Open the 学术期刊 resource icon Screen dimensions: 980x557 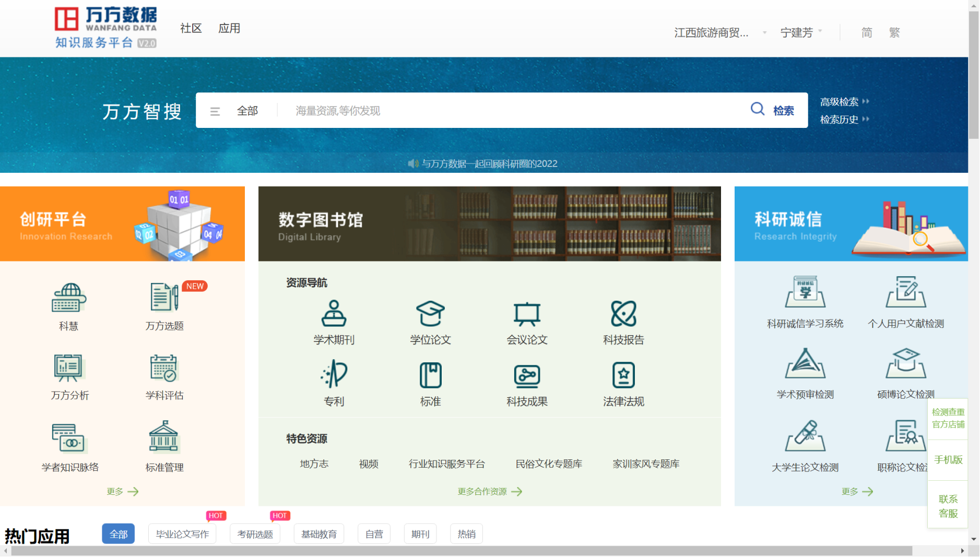pos(334,313)
